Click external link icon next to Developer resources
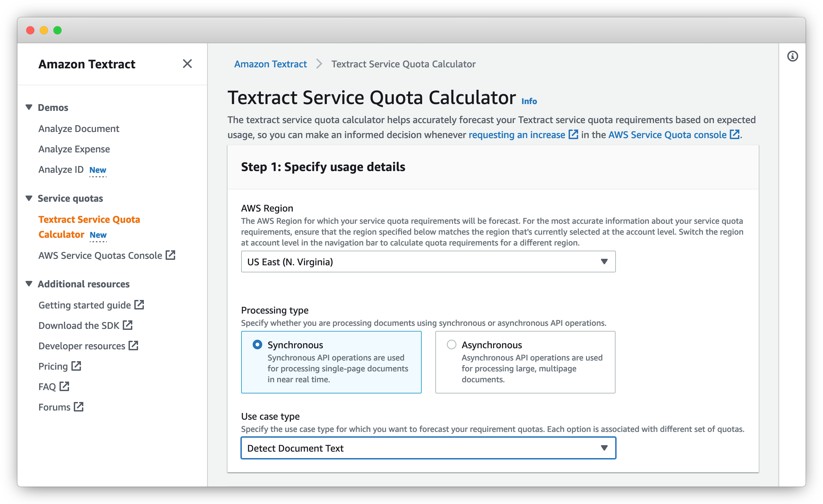Viewport: 823px width, 504px height. (x=133, y=346)
